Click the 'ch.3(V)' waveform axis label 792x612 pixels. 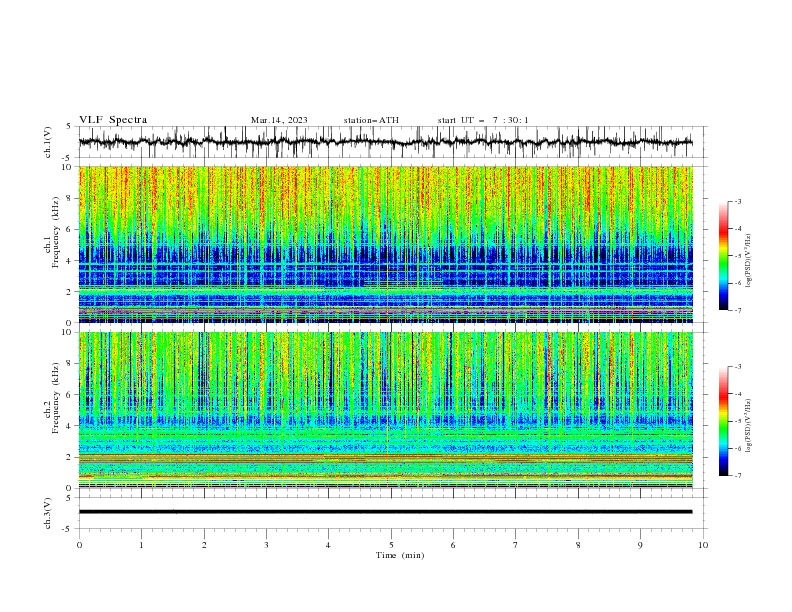coord(48,513)
